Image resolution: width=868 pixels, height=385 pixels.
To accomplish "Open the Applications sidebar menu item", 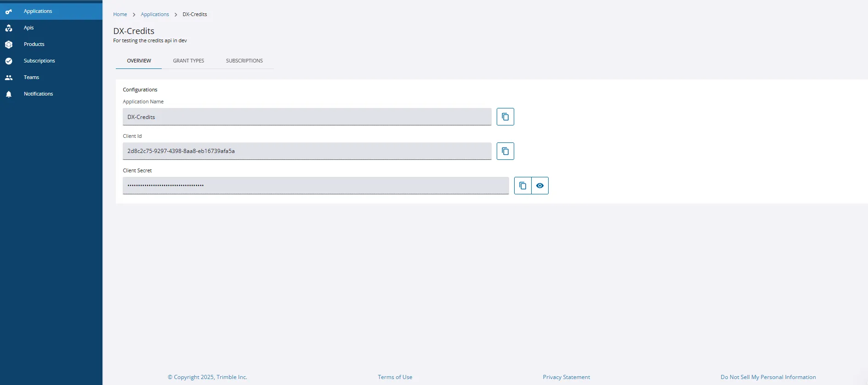I will [51, 11].
